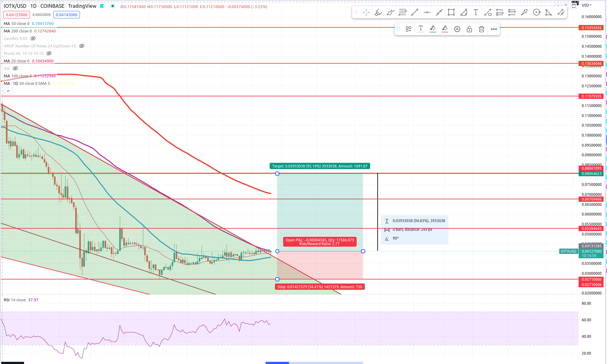Open drawing settings gear icon
This screenshot has height=364, width=607.
click(x=457, y=29)
